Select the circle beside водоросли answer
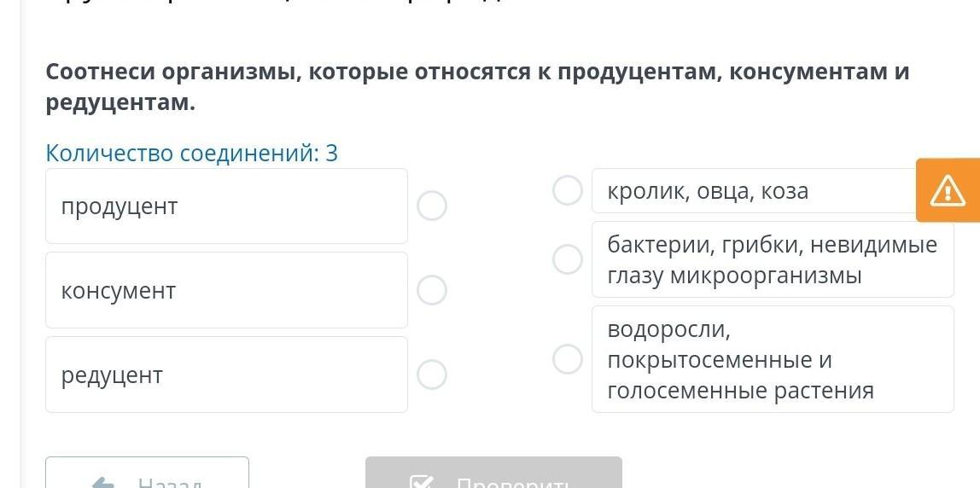The width and height of the screenshot is (980, 488). click(568, 358)
